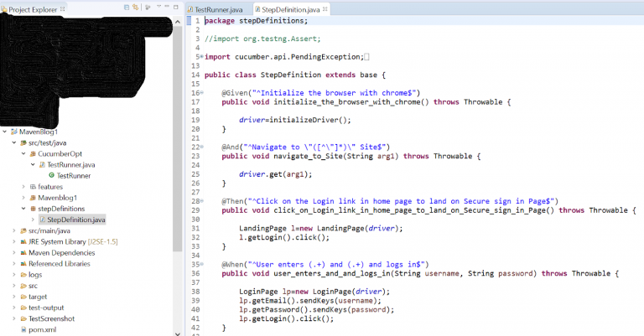The height and width of the screenshot is (336, 644).
Task: Expand the test-output folder
Action: [14, 308]
